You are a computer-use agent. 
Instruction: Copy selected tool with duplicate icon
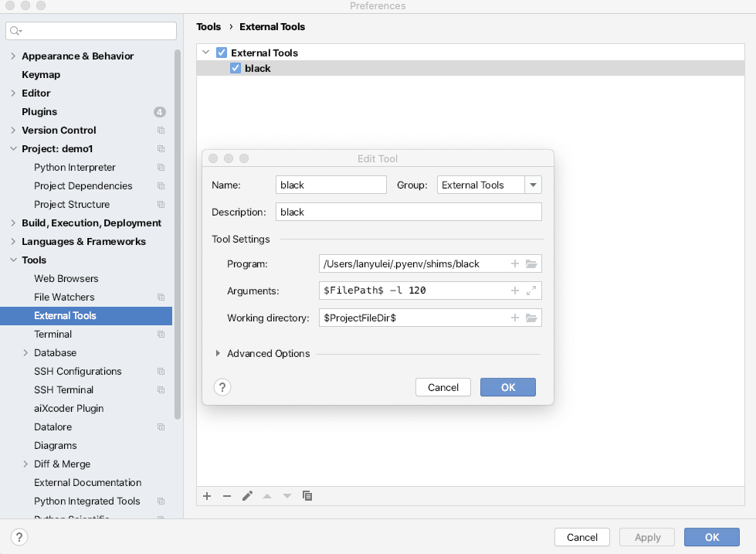307,496
